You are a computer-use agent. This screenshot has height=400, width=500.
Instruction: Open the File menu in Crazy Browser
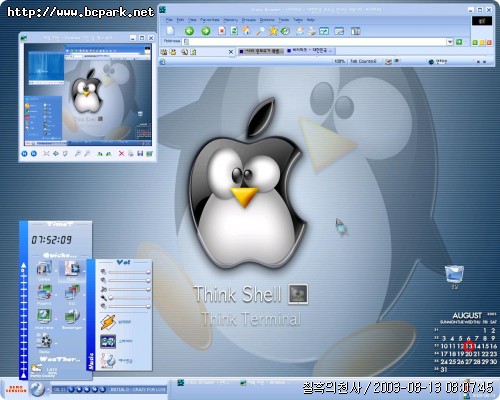pos(169,20)
